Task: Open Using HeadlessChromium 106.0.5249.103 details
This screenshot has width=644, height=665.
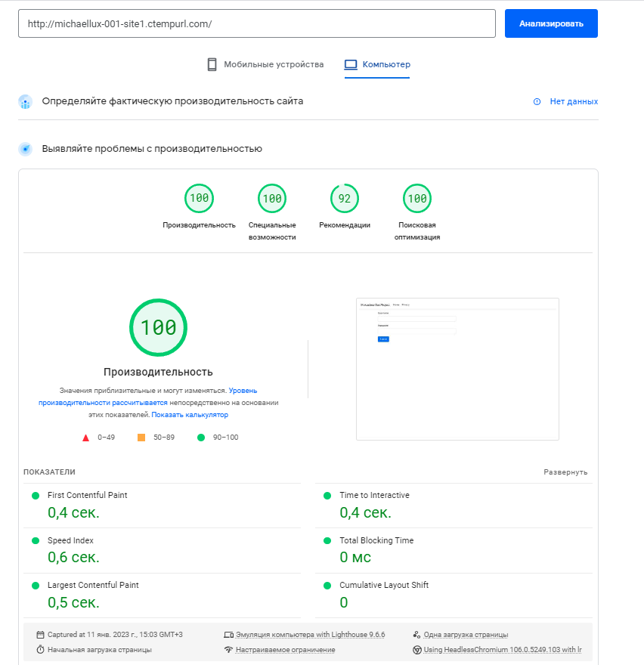Action: click(x=503, y=650)
